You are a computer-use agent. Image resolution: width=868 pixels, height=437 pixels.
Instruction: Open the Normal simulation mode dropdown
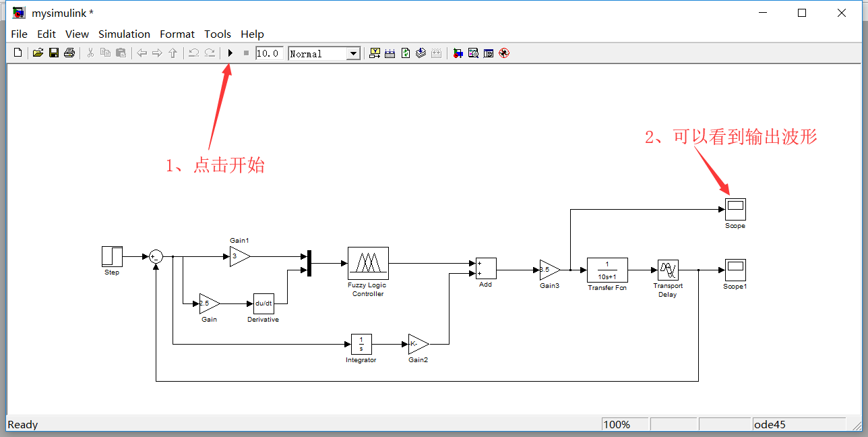coord(324,53)
